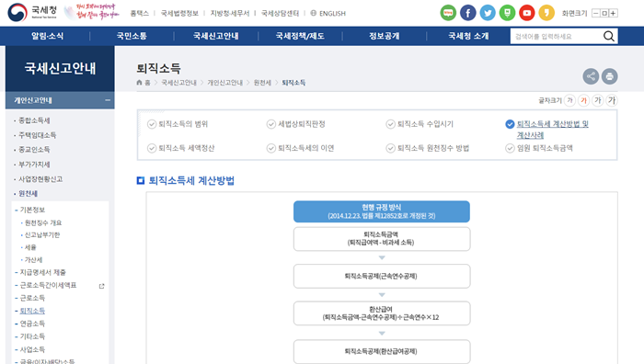Viewport: 644px width, 364px height.
Task: Open the 국세정책/제도 main menu
Action: click(x=300, y=36)
